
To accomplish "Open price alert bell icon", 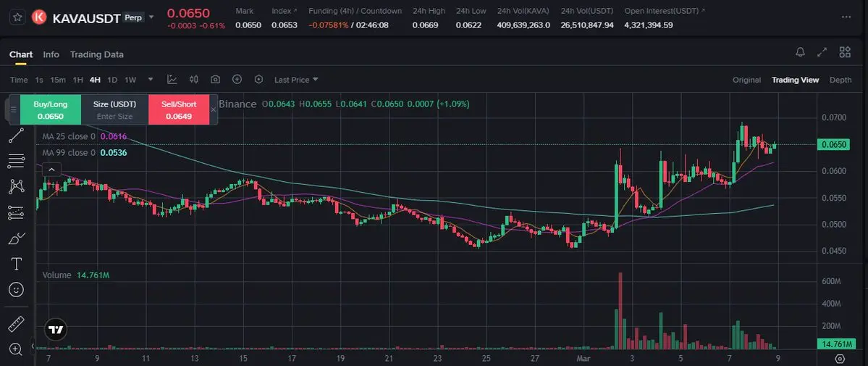I will tap(800, 52).
